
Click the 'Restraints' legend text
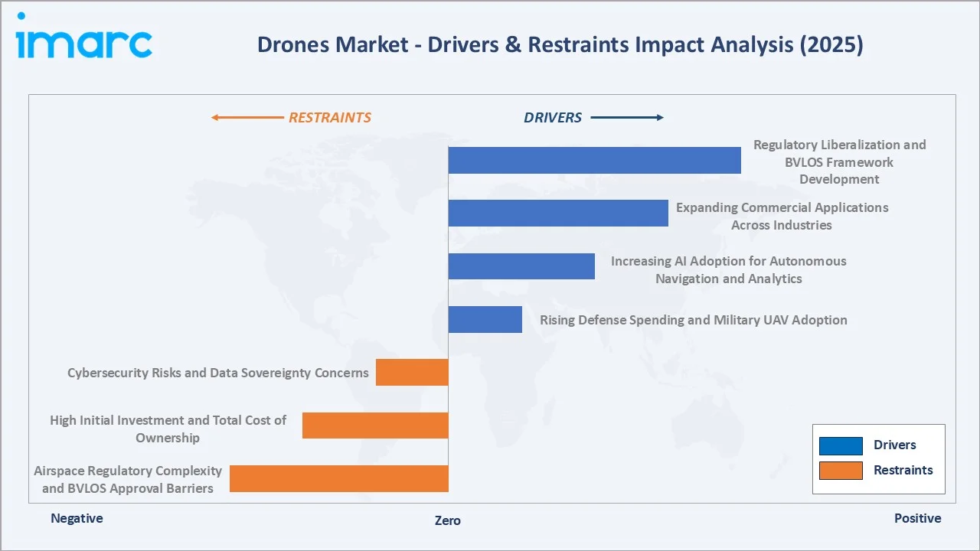click(x=903, y=470)
